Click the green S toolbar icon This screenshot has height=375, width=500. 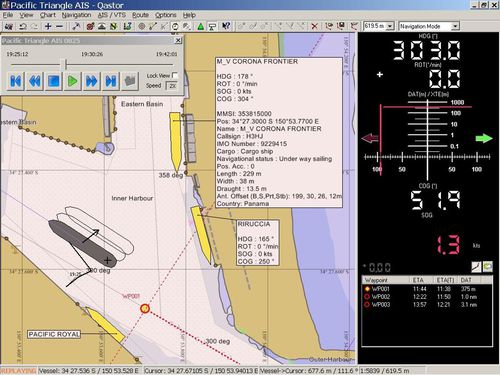click(x=113, y=26)
